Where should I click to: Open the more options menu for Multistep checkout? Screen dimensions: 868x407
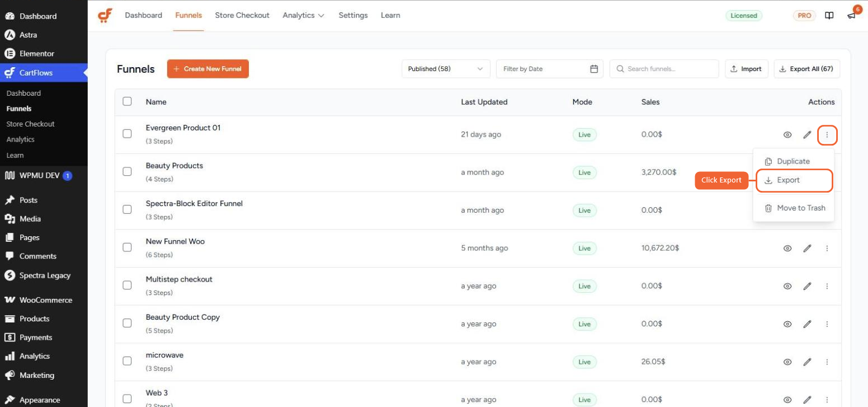827,286
